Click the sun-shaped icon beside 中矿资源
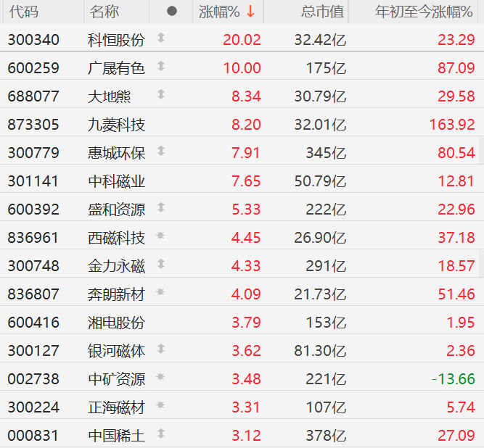The height and width of the screenshot is (448, 484). (160, 377)
